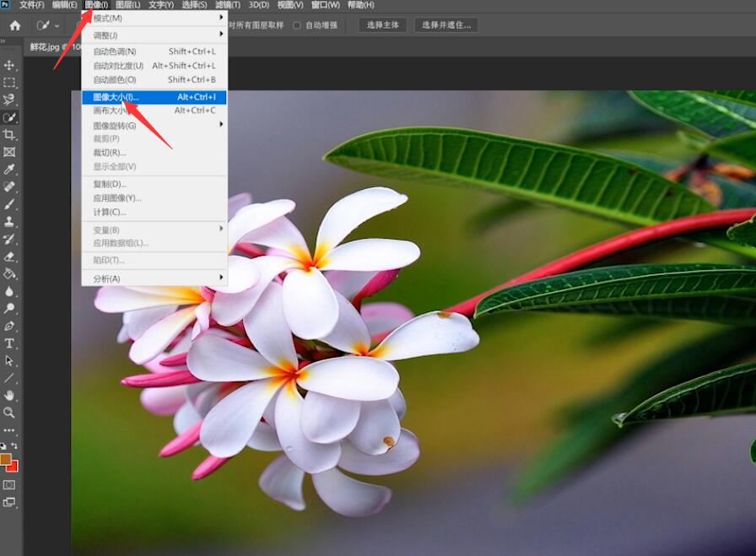Select the Blur tool
The image size is (756, 556).
tap(9, 291)
